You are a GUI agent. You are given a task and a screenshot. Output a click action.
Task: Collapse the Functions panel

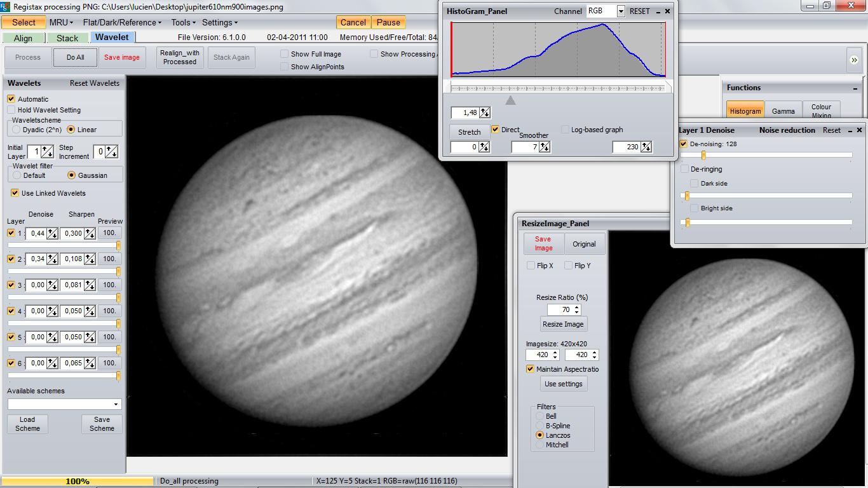pos(855,88)
